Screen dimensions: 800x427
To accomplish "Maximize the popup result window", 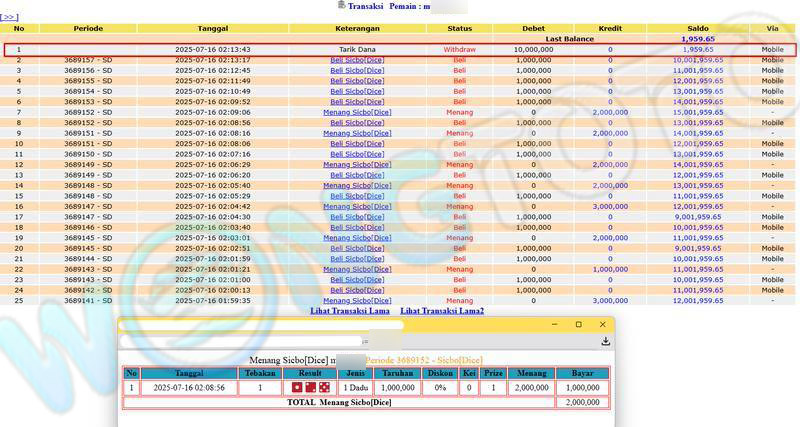I will tap(578, 324).
